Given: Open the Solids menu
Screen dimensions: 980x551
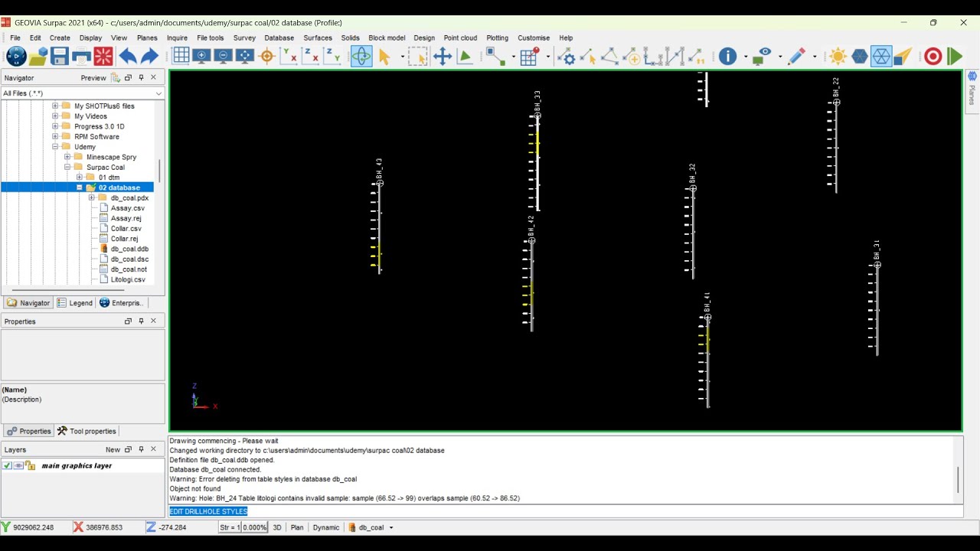Looking at the screenshot, I should (x=350, y=37).
